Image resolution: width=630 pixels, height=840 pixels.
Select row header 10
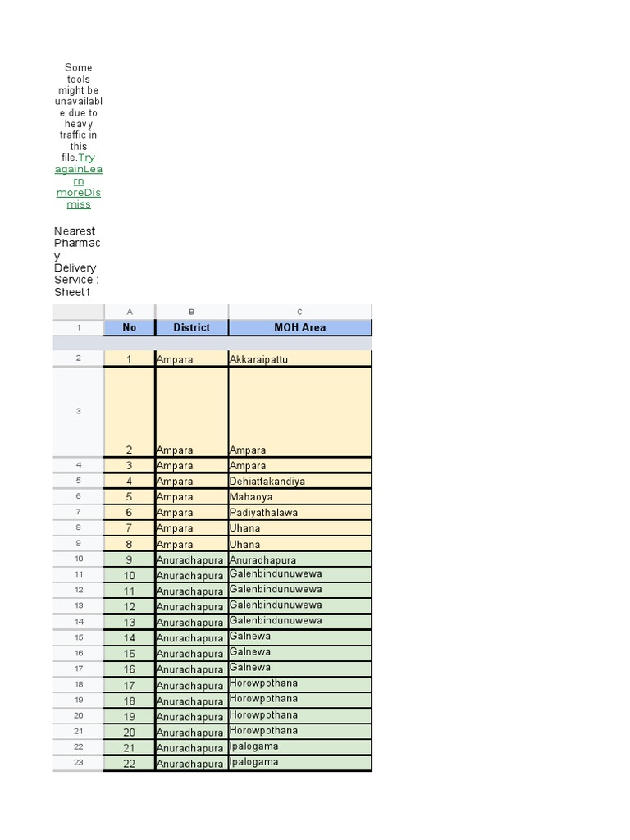point(79,559)
